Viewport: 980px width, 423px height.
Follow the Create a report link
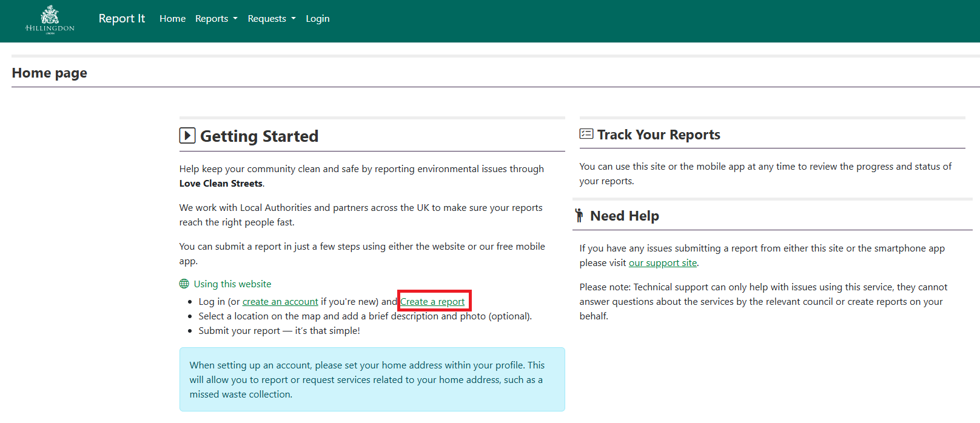coord(432,301)
